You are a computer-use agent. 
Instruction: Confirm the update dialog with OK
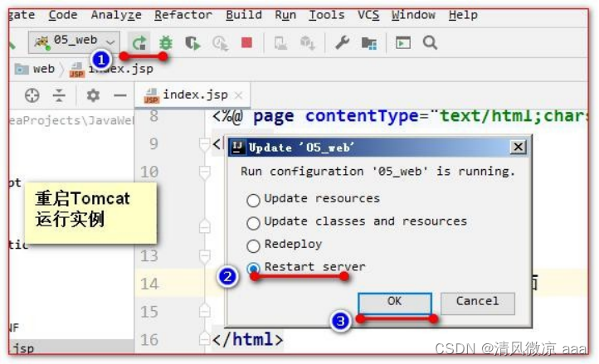(395, 303)
